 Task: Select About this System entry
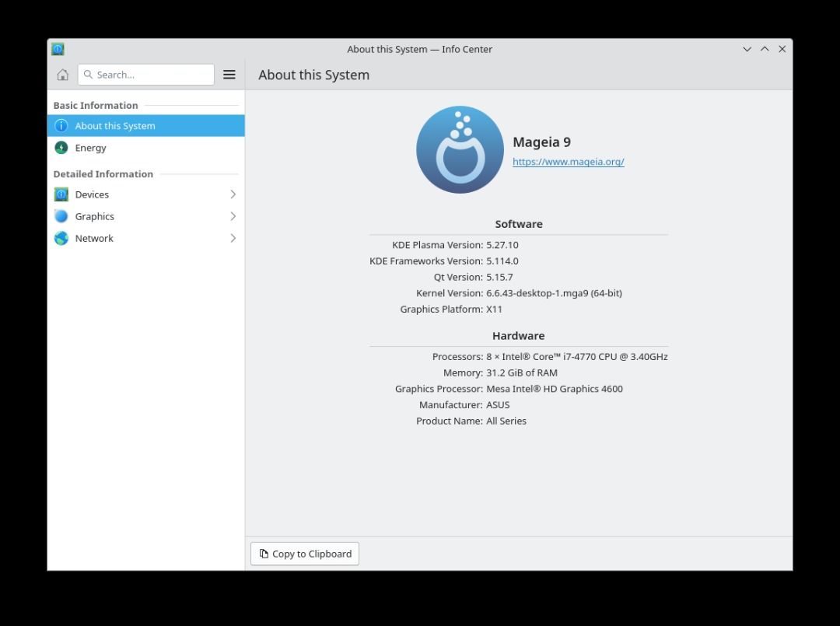click(145, 126)
